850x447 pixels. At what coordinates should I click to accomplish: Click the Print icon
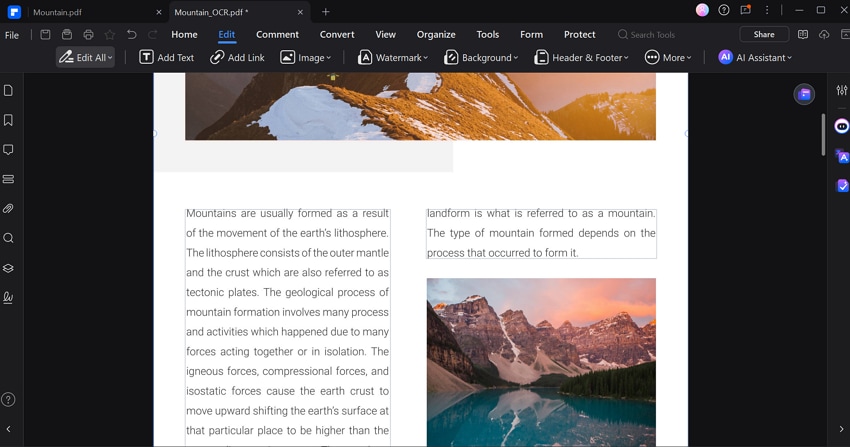[x=88, y=35]
